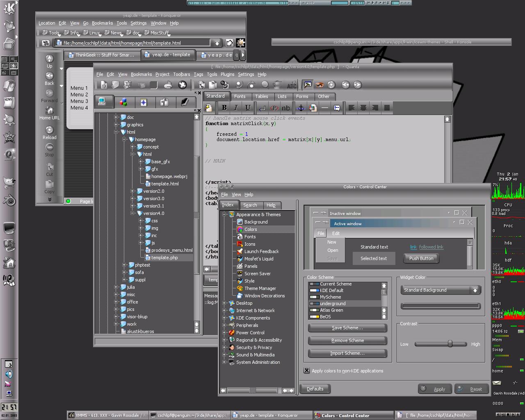Expand the version2.0 folder
Viewport: 525px width, 420px height.
coord(133,191)
